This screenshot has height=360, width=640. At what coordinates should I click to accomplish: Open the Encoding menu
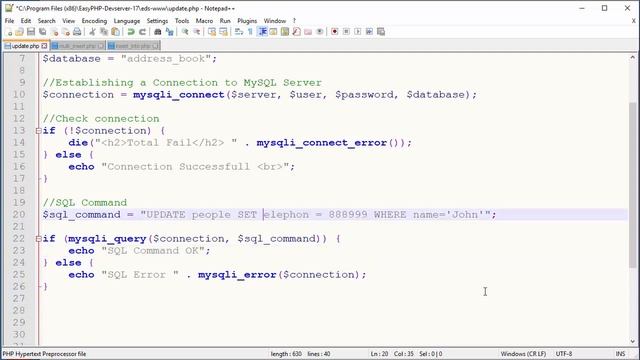[94, 21]
